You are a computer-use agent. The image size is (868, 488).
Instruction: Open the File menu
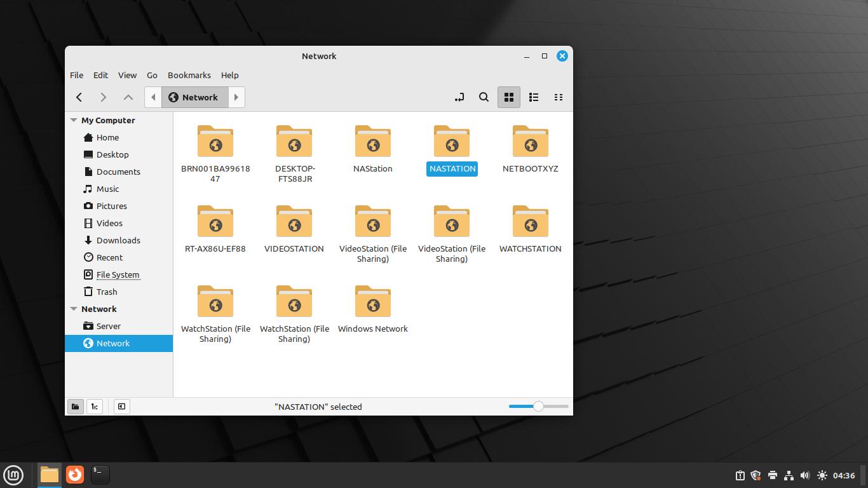coord(76,75)
